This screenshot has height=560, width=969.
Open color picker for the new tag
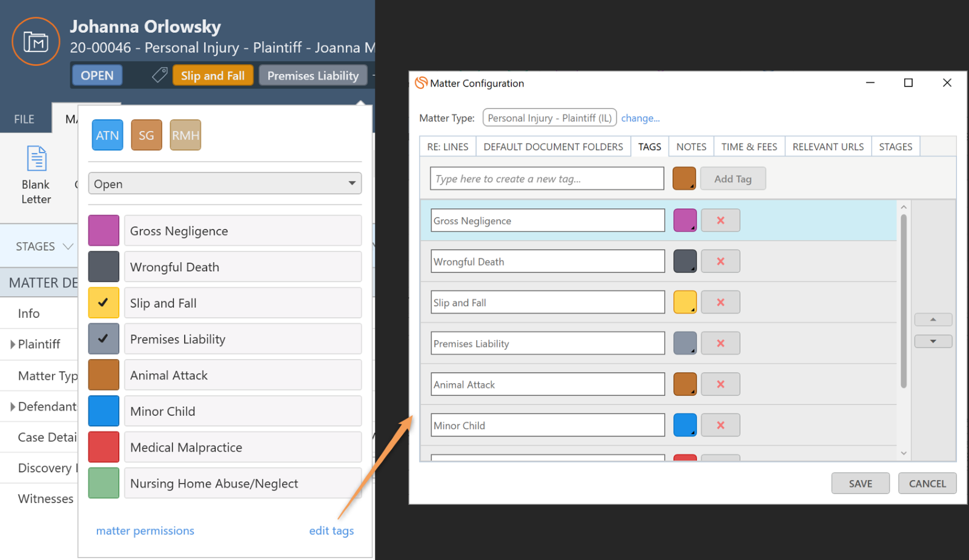pos(684,179)
